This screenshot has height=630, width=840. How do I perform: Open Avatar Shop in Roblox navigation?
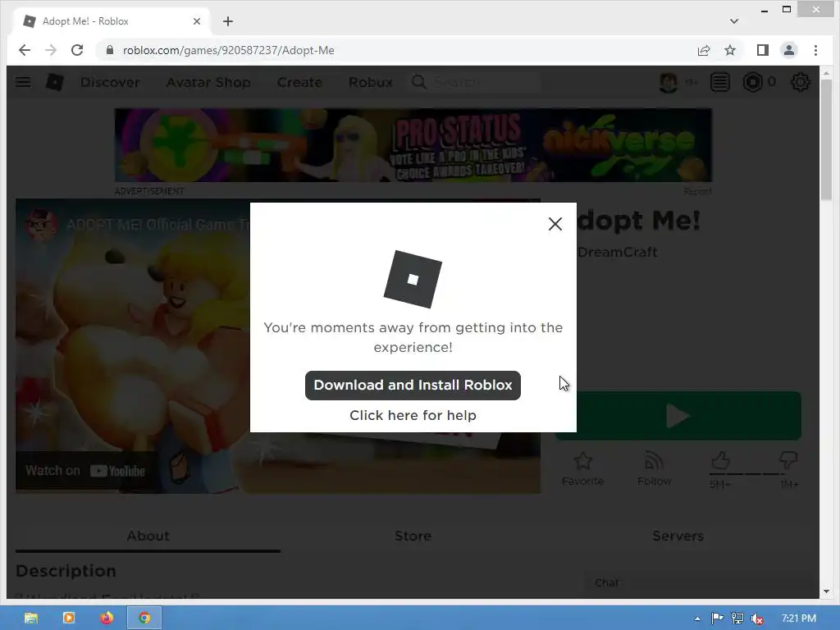pos(208,83)
